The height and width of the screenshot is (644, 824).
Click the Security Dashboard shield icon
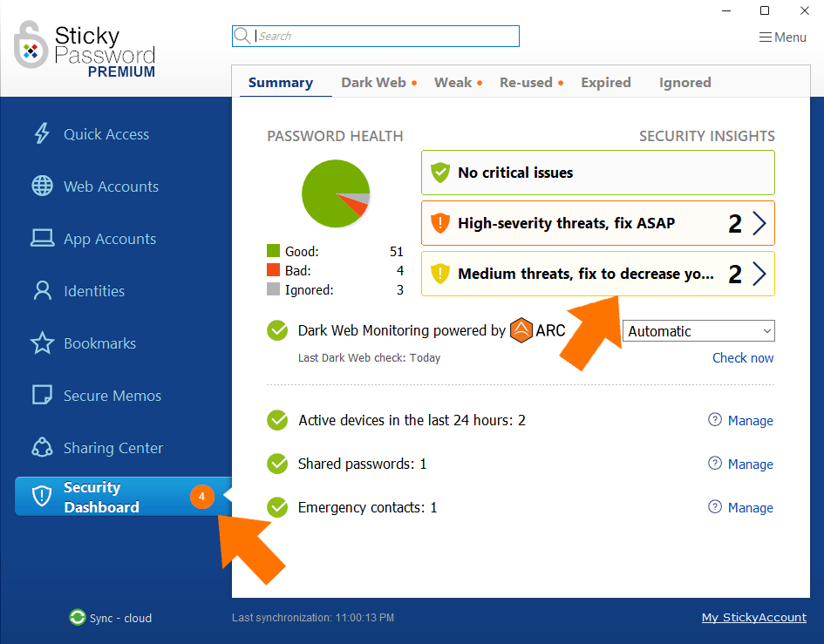point(42,496)
